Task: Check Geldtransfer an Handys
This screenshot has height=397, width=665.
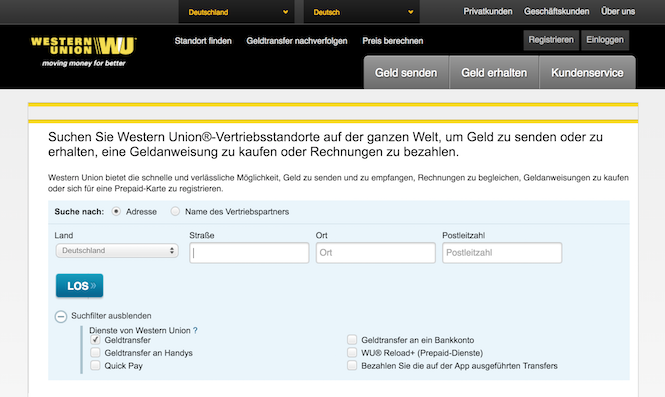Action: (95, 352)
